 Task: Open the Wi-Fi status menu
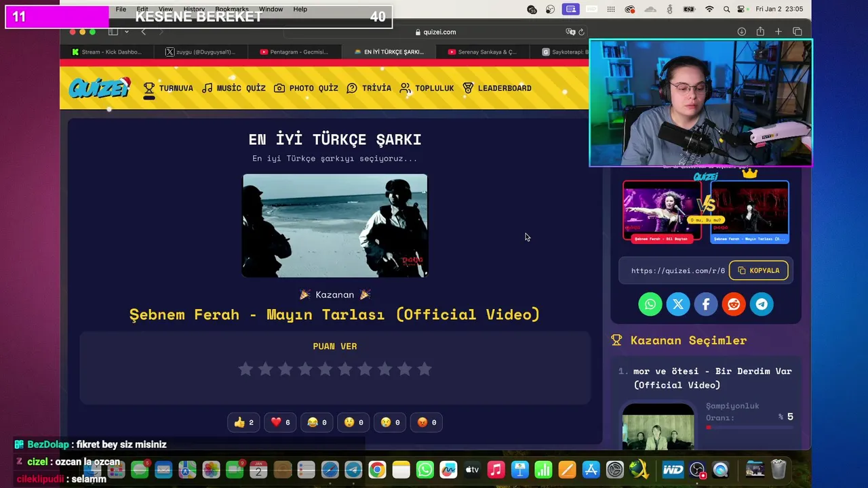[709, 9]
